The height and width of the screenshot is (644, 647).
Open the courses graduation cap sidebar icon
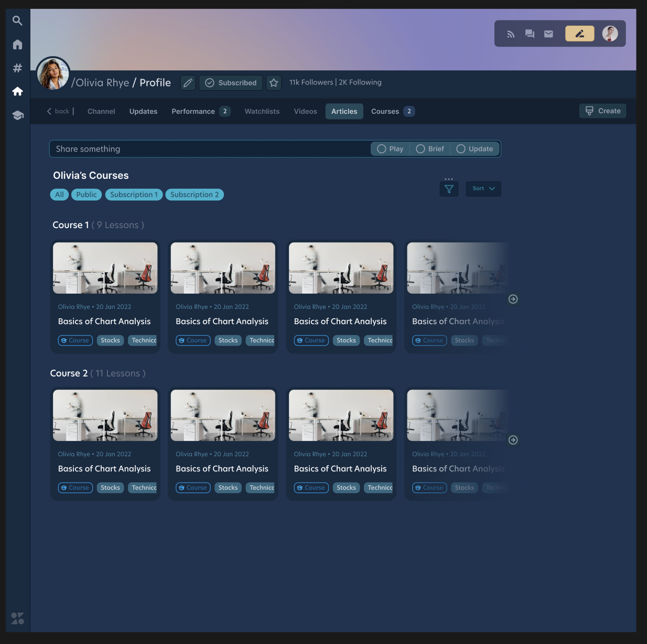17,115
